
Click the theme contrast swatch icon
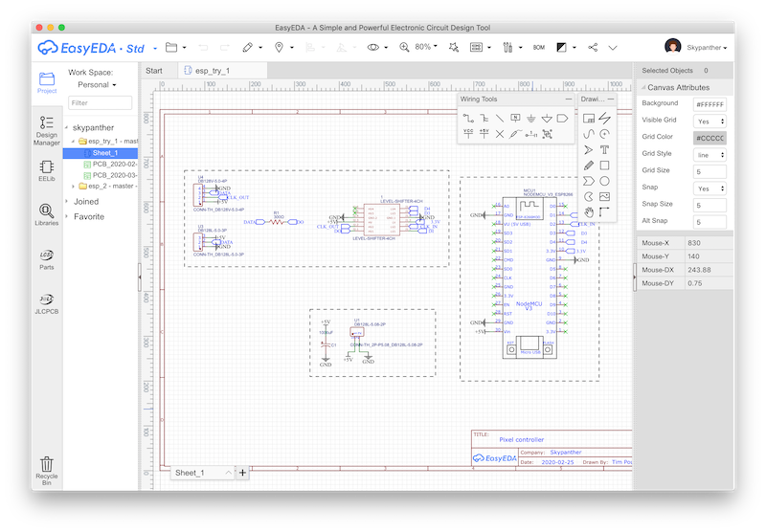pyautogui.click(x=562, y=47)
